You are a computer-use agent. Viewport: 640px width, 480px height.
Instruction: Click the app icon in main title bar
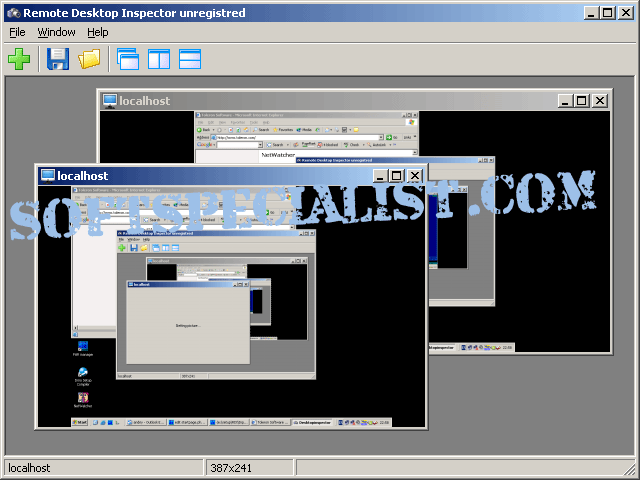(x=13, y=13)
